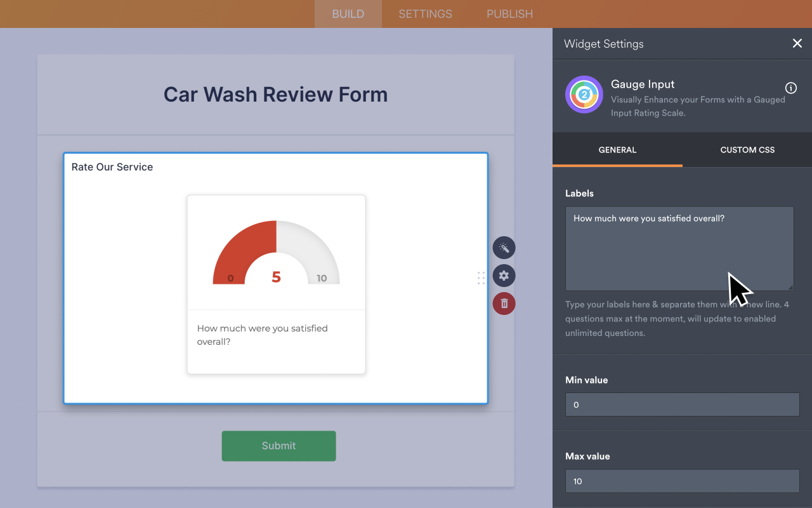Click the Labels textarea resize handle

790,287
